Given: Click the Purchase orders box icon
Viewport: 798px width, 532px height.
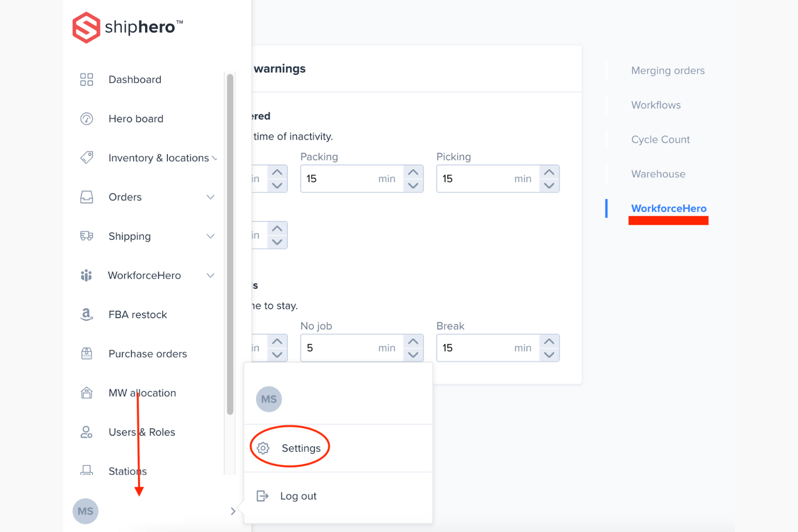Looking at the screenshot, I should (86, 354).
